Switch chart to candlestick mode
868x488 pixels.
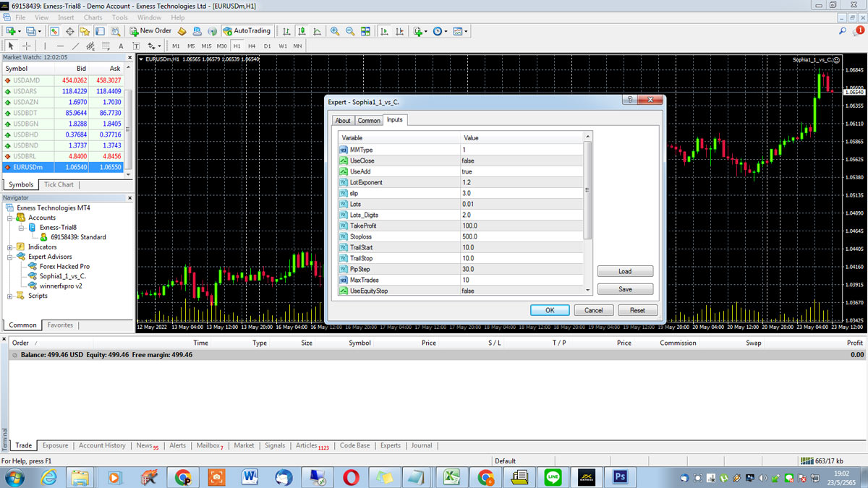pyautogui.click(x=302, y=31)
